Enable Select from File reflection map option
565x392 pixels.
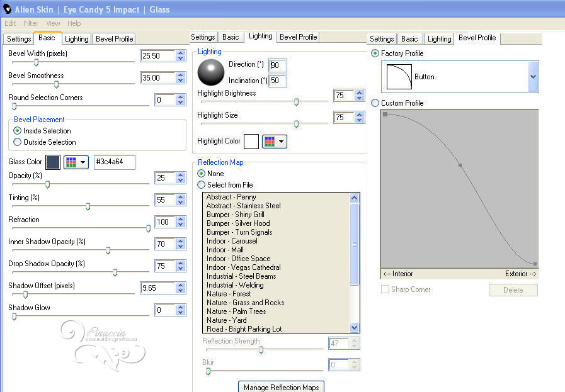[x=202, y=185]
